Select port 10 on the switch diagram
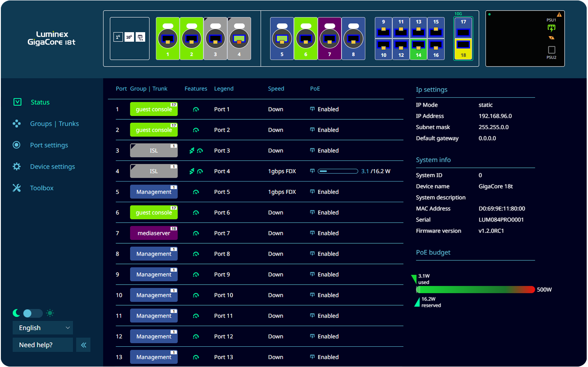Screen dimensions: 588x367 click(x=383, y=49)
